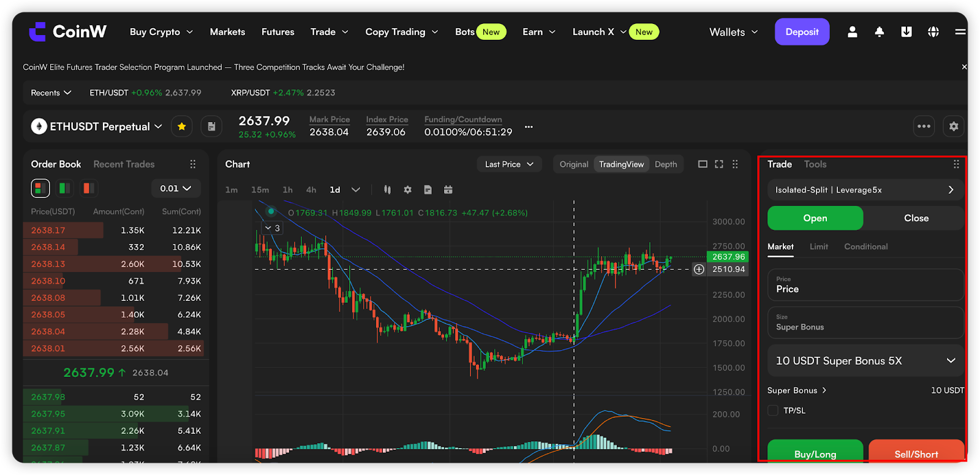980x475 pixels.
Task: Switch to the Tools tab
Action: (815, 164)
